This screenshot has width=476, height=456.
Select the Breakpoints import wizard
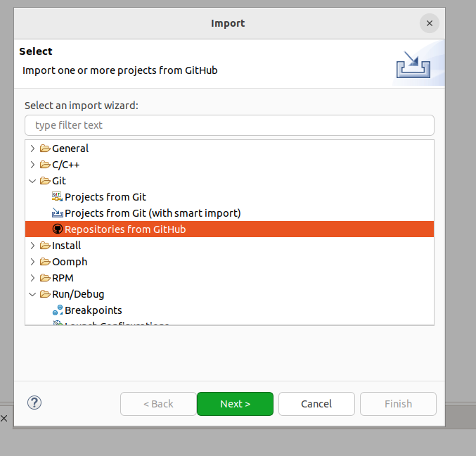coord(94,310)
